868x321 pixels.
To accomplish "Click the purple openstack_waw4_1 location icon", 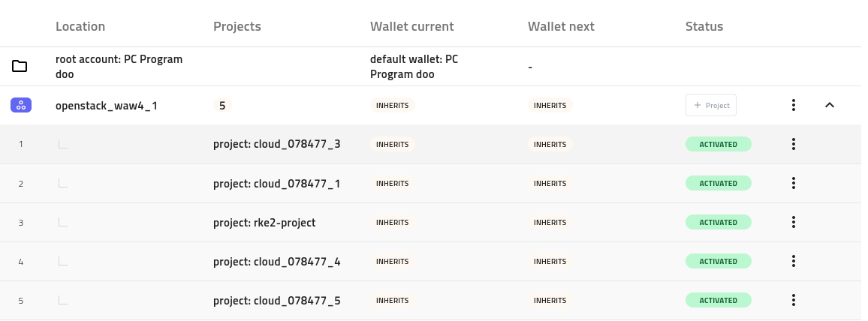I will (20, 106).
